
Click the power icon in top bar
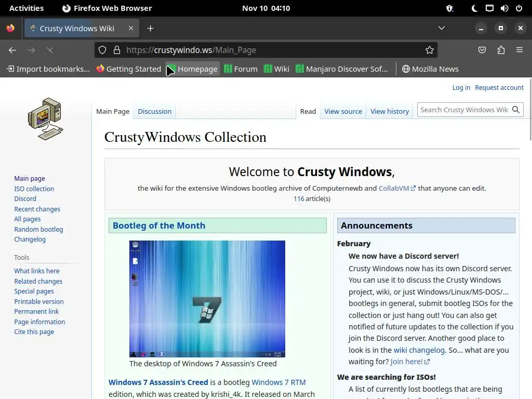click(519, 8)
